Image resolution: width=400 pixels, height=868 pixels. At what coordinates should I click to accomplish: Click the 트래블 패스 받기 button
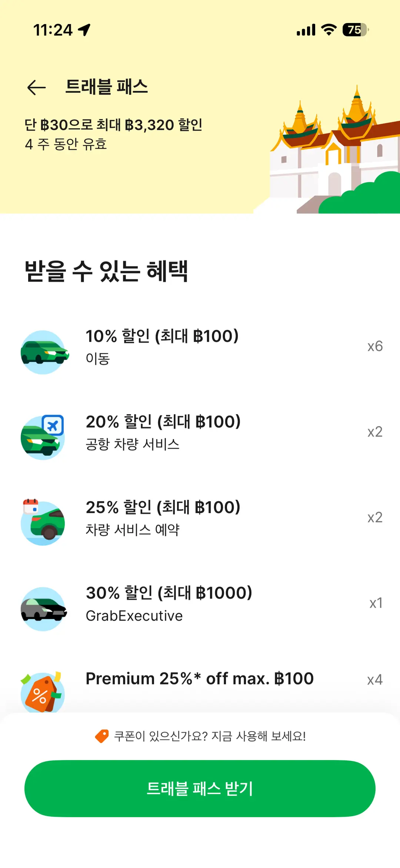(200, 788)
